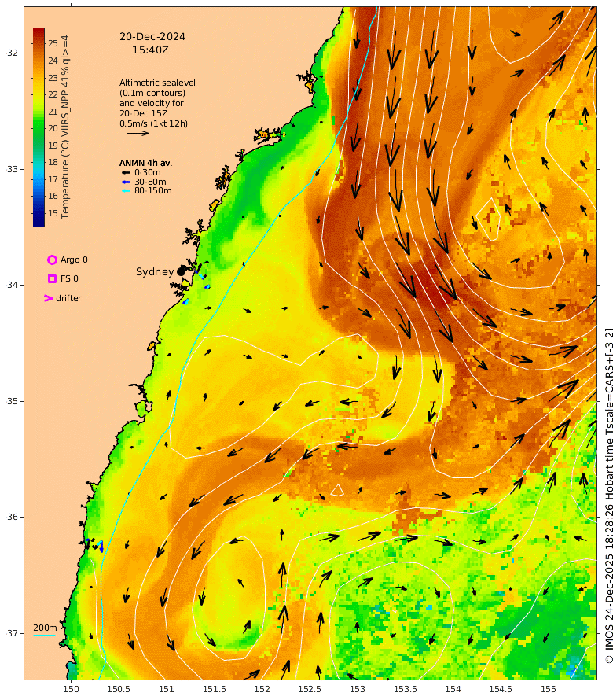Viewport: 613px width, 700px height.
Task: Click the -35 latitude axis label
Action: tap(12, 401)
